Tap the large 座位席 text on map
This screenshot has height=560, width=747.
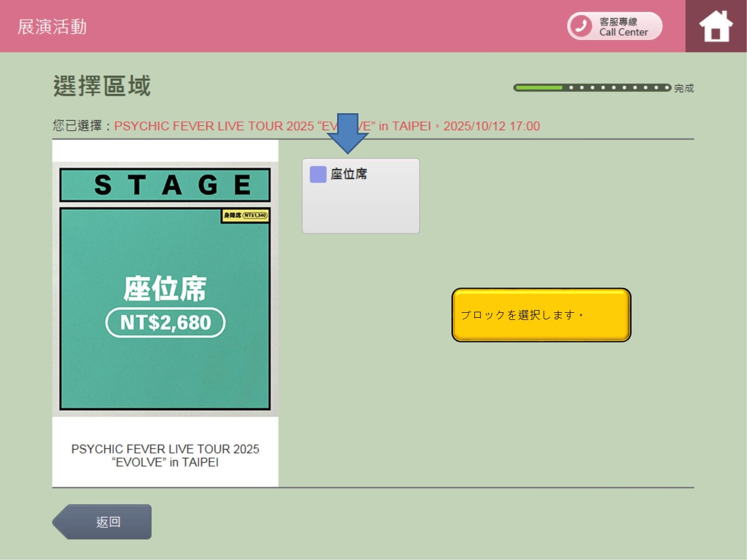pos(165,289)
